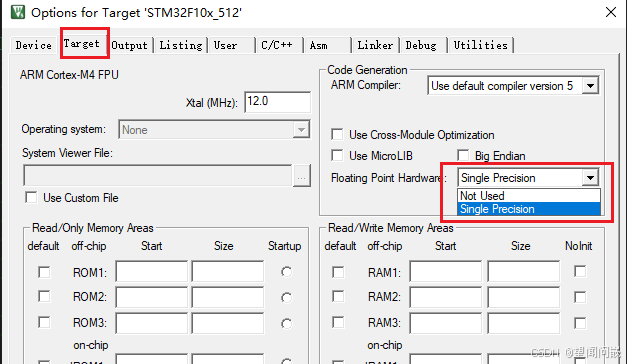Select the Not Used floating point option
This screenshot has width=627, height=364.
coord(529,196)
